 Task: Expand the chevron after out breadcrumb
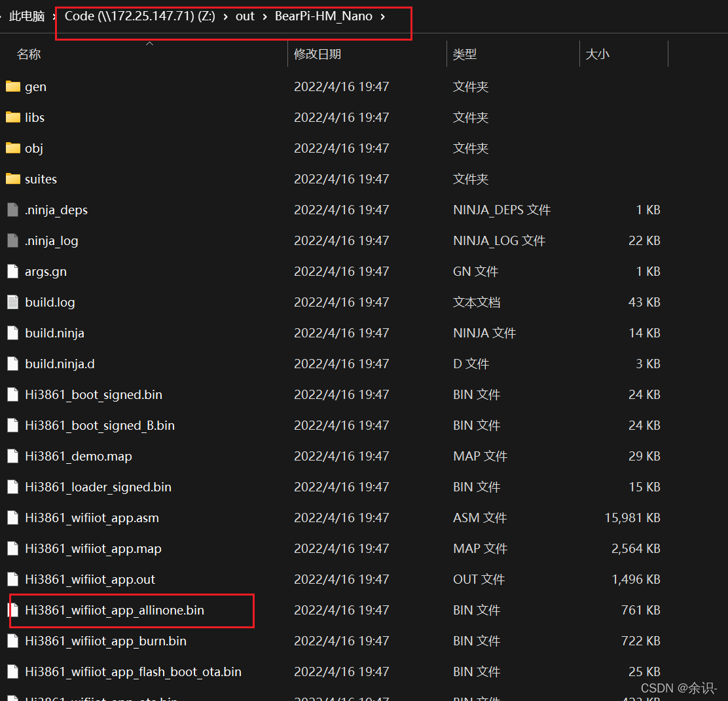[265, 17]
